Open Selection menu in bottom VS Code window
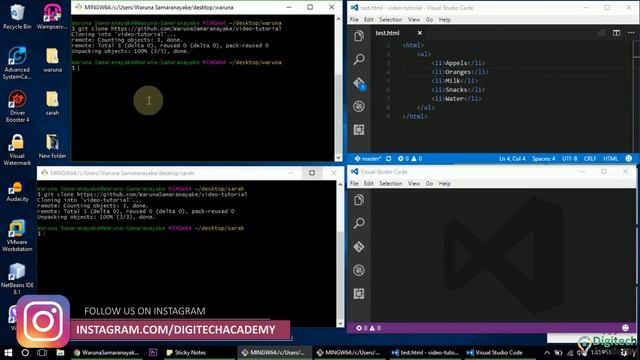This screenshot has height=360, width=640. [391, 184]
